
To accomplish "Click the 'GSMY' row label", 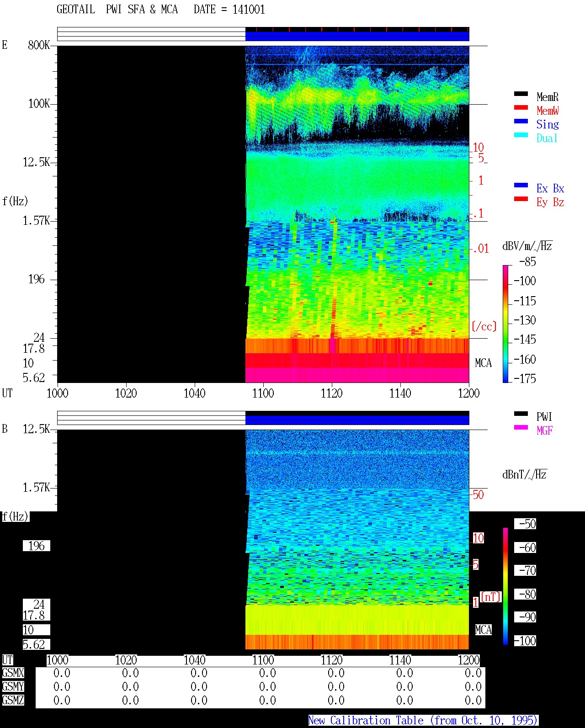I will (x=13, y=686).
